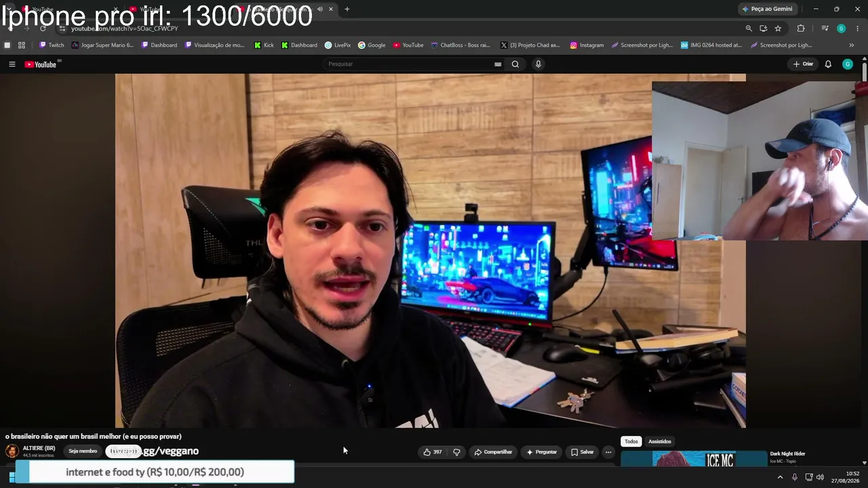Click the Seja membro button
868x488 pixels.
point(83,451)
